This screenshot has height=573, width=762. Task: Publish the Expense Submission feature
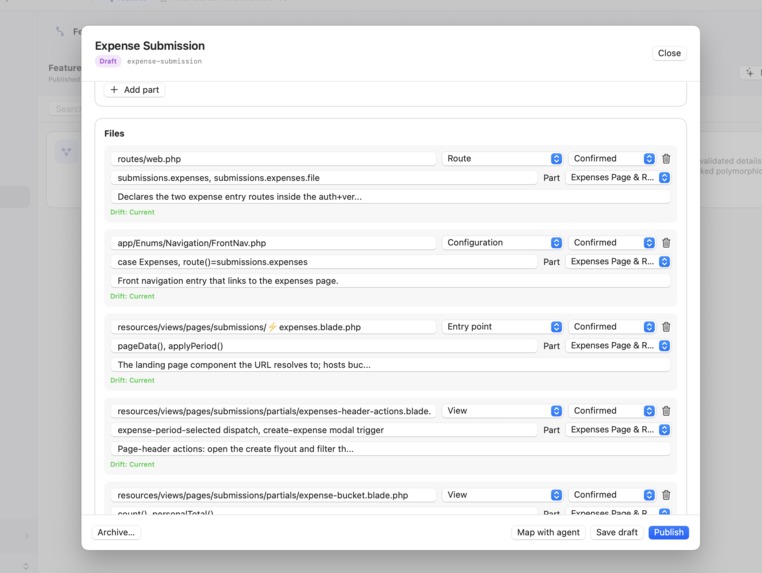[x=668, y=532]
